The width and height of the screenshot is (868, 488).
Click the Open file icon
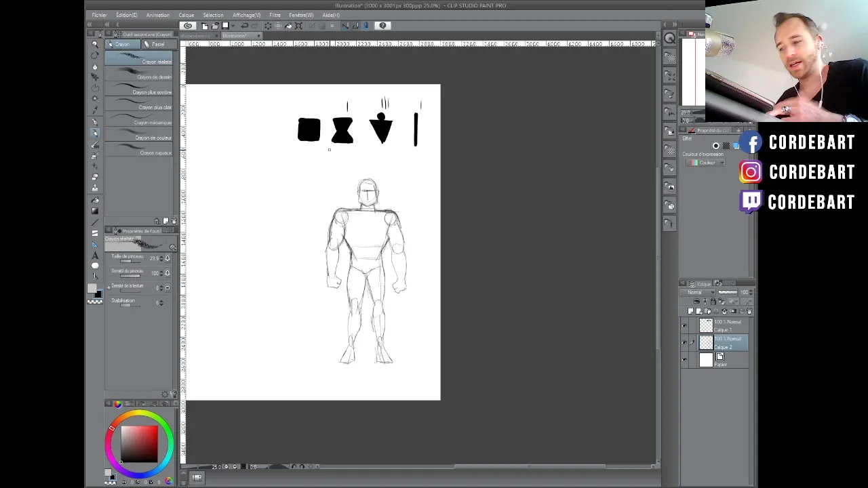[215, 26]
